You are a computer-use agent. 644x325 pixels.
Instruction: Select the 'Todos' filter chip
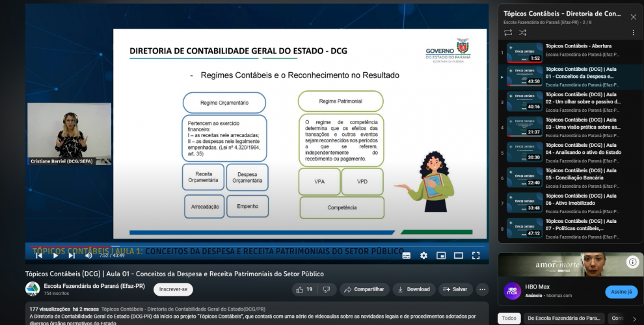(509, 318)
